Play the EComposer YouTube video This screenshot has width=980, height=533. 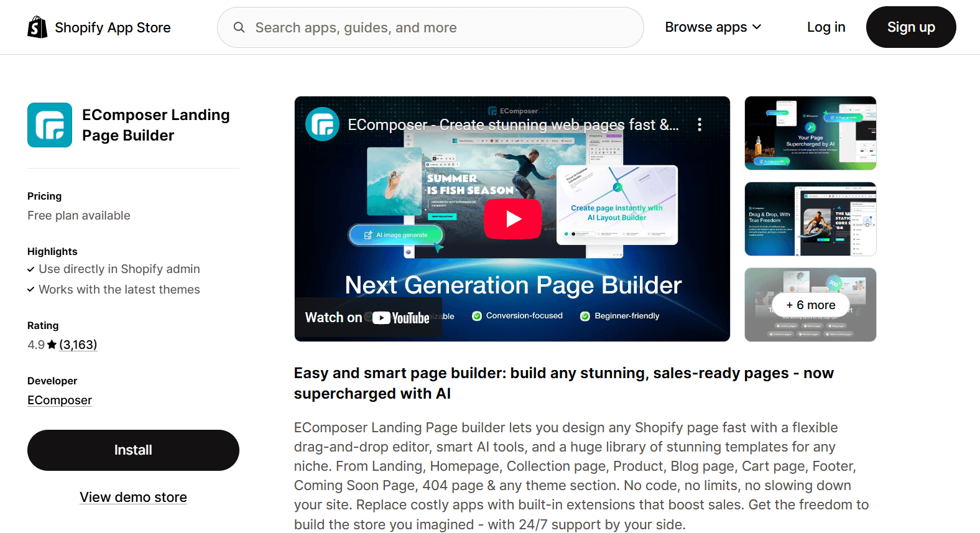(513, 219)
